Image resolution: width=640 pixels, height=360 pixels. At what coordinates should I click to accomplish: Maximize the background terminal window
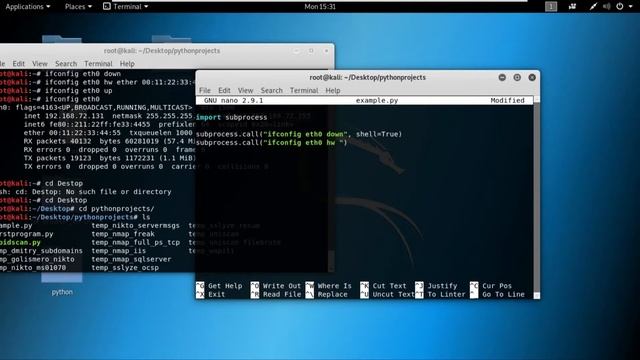click(x=311, y=51)
